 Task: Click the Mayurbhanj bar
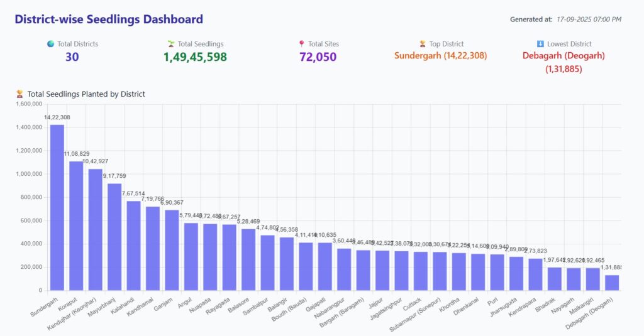coord(114,237)
